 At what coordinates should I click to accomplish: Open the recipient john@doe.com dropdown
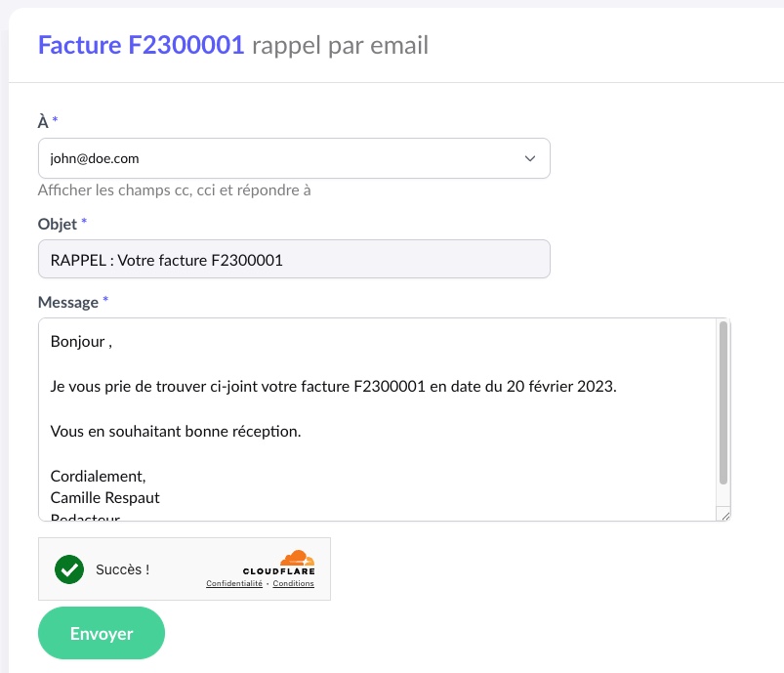(294, 158)
